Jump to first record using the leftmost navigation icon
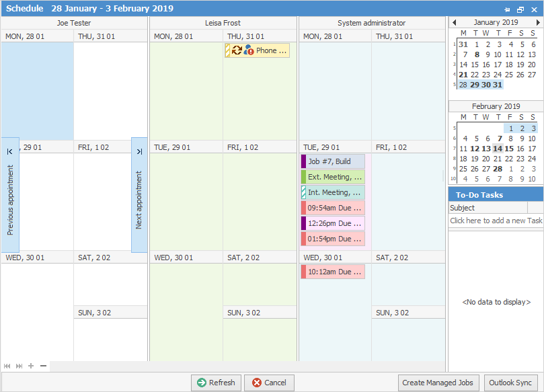The width and height of the screenshot is (544, 392). (7, 366)
